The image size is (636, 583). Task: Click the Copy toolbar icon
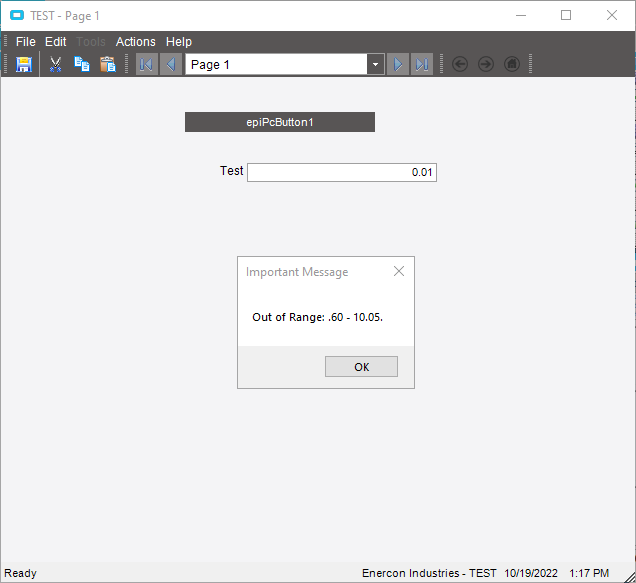(x=82, y=65)
